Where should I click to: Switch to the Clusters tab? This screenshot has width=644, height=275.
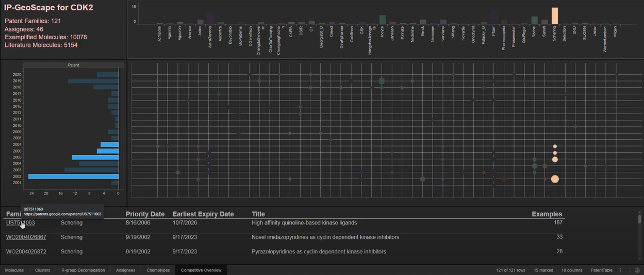coord(43,270)
